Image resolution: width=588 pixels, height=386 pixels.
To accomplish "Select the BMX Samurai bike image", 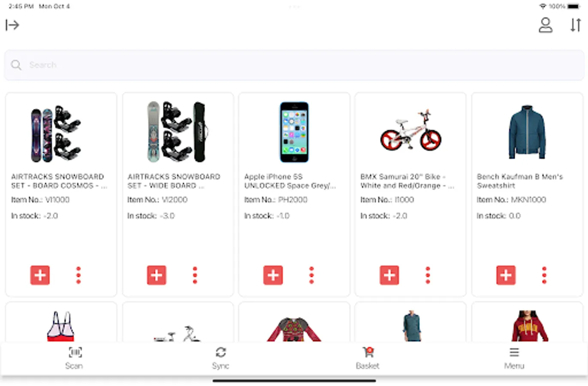I will (411, 130).
